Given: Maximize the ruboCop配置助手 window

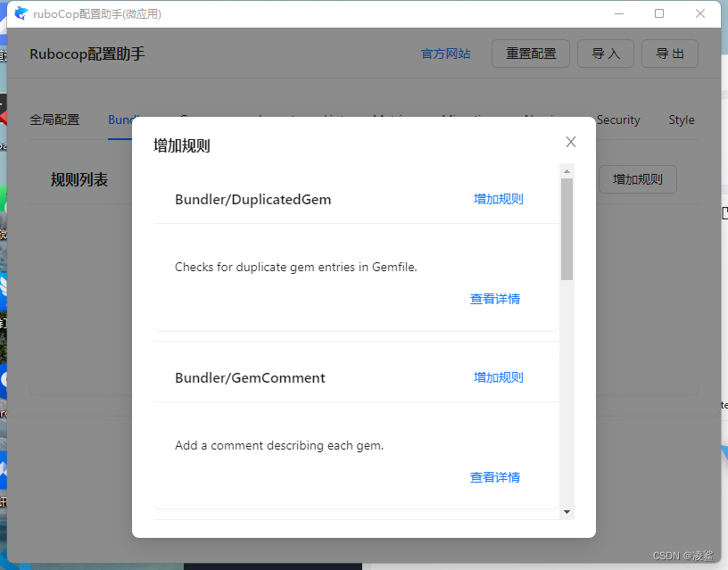Looking at the screenshot, I should pyautogui.click(x=659, y=13).
